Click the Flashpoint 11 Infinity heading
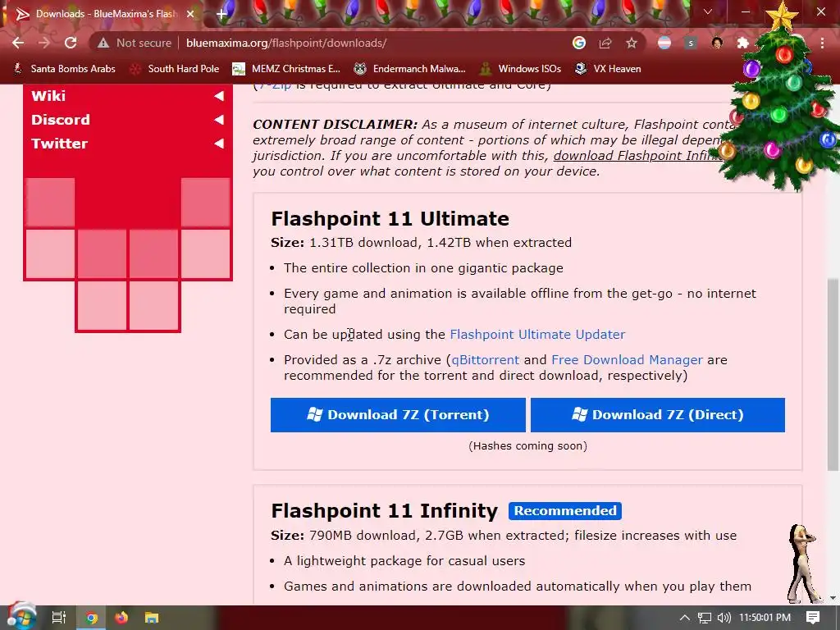840x630 pixels. (385, 510)
